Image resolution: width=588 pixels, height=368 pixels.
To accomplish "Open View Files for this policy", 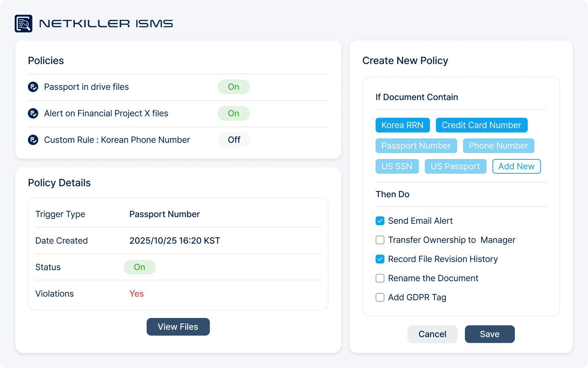I will [178, 327].
